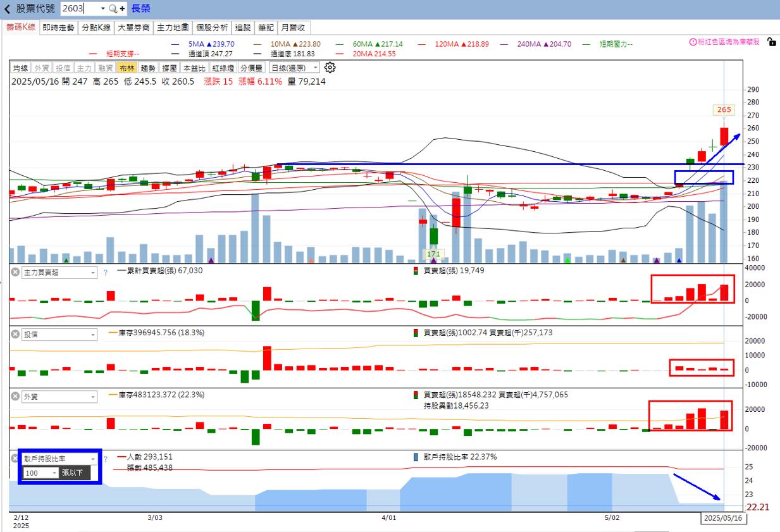Click the 120MA 218.89 legend entry
Screen dimensions: 780x532
pos(454,44)
